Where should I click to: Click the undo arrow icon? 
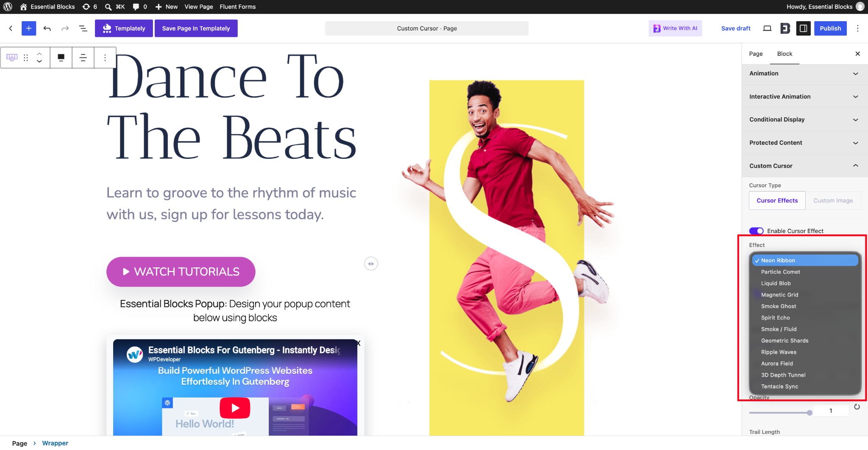click(47, 28)
